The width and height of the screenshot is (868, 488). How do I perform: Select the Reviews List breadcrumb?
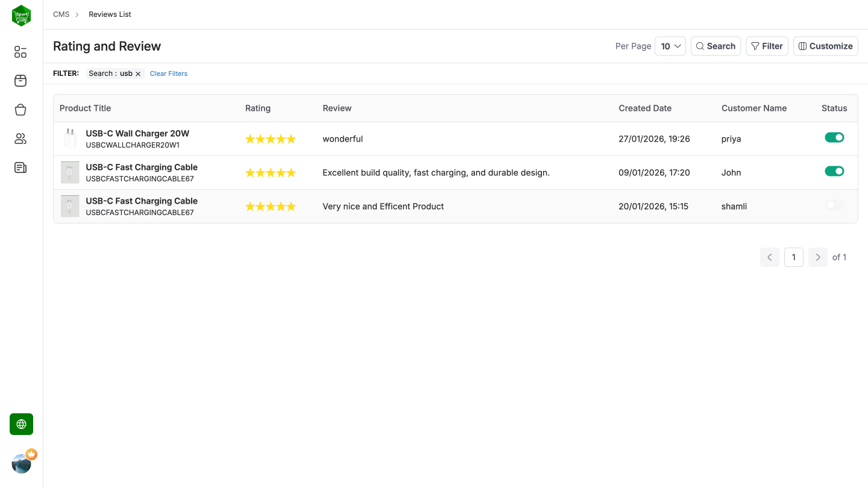click(x=109, y=14)
